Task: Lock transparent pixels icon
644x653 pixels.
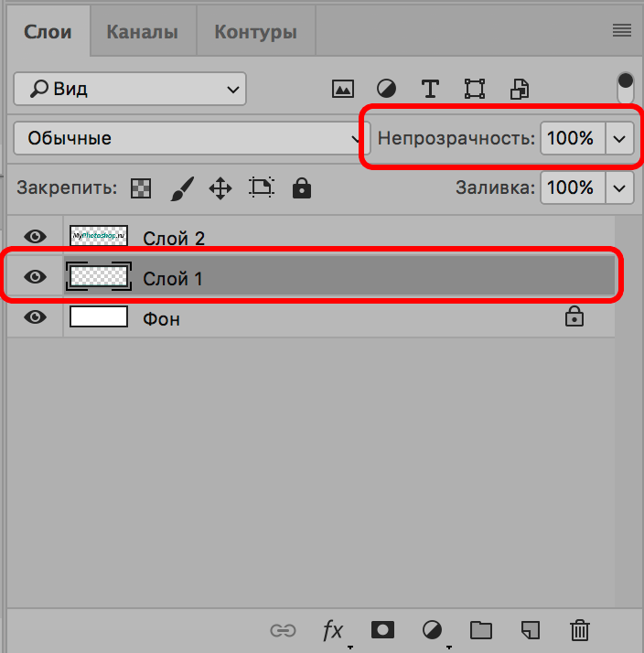Action: [141, 188]
